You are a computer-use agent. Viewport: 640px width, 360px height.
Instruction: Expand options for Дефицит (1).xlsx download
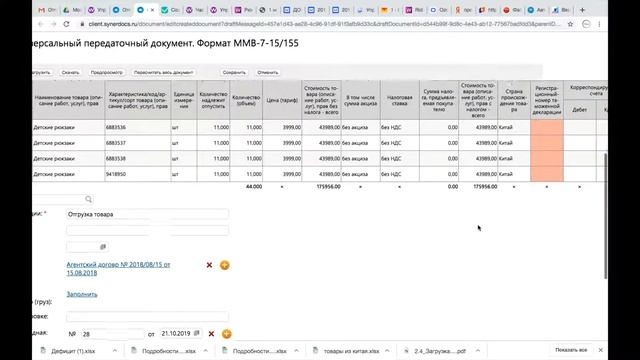click(x=114, y=351)
